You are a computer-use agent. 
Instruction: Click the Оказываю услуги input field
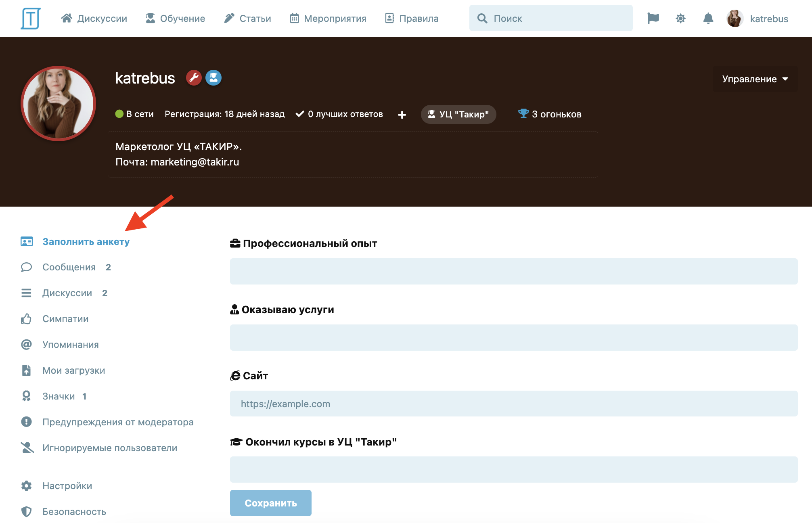(514, 338)
